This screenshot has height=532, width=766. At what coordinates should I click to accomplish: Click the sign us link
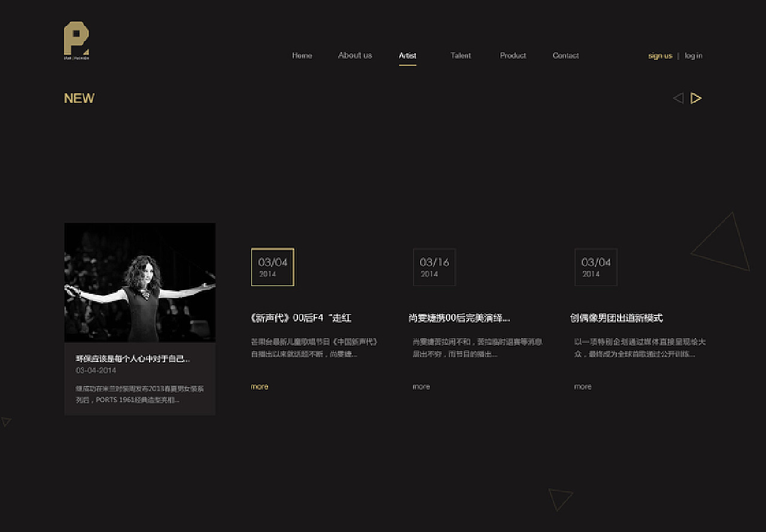point(660,56)
